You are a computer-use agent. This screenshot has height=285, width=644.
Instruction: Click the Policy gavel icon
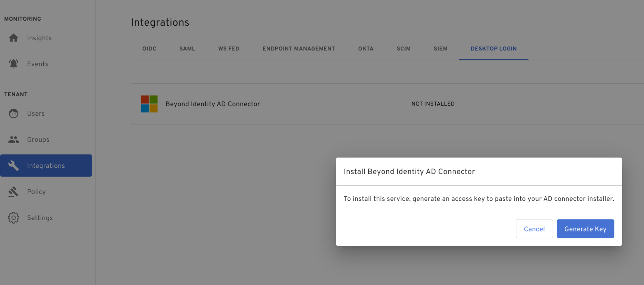click(x=13, y=191)
